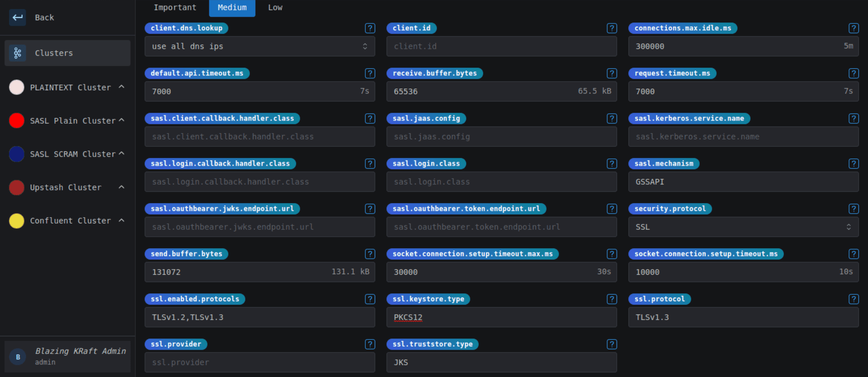Go Back using the sidebar label
This screenshot has height=377, width=868.
tap(44, 18)
